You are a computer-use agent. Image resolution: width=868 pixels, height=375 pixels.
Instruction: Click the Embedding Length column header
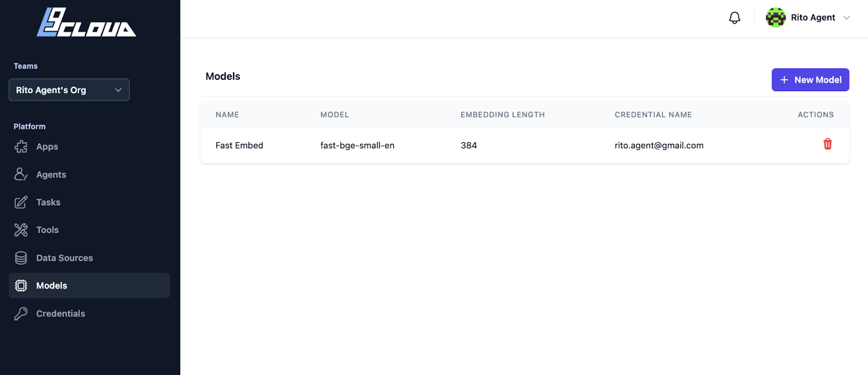click(x=502, y=115)
